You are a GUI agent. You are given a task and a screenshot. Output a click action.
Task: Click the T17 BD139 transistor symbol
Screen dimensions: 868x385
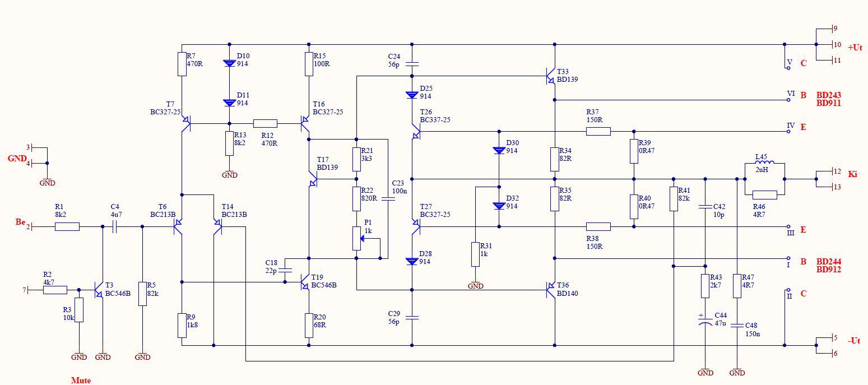click(x=313, y=179)
